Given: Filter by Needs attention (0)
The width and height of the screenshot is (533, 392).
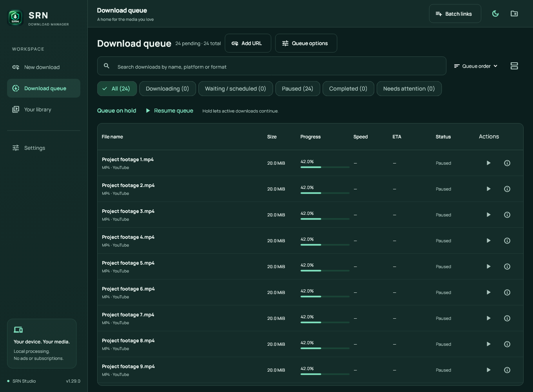Looking at the screenshot, I should click(x=409, y=89).
